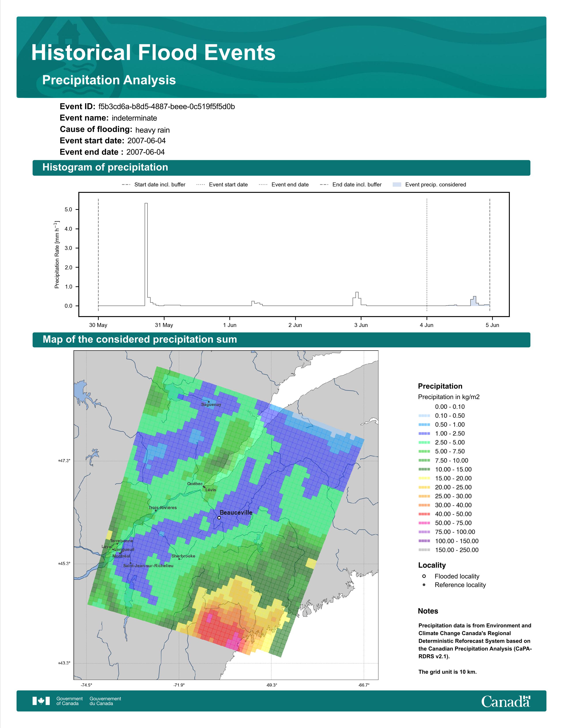Click the 20.00 - 25.00 precipitation swatch
This screenshot has width=563, height=728.
[424, 487]
